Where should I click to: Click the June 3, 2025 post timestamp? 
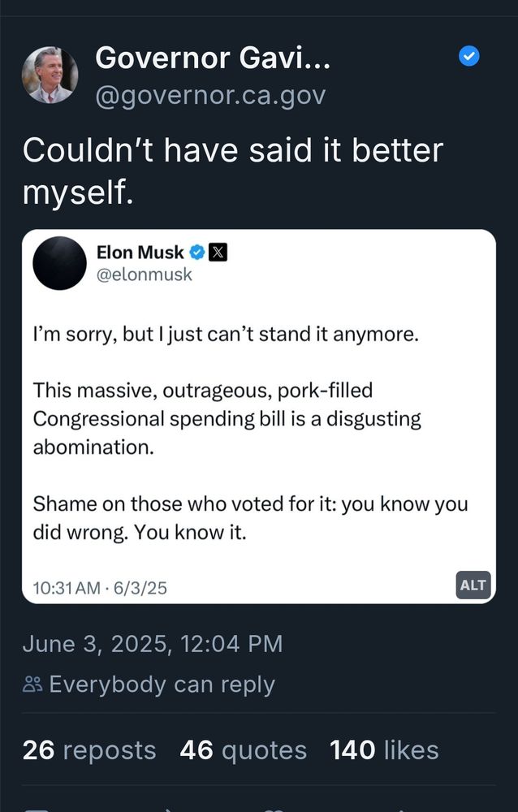click(153, 644)
